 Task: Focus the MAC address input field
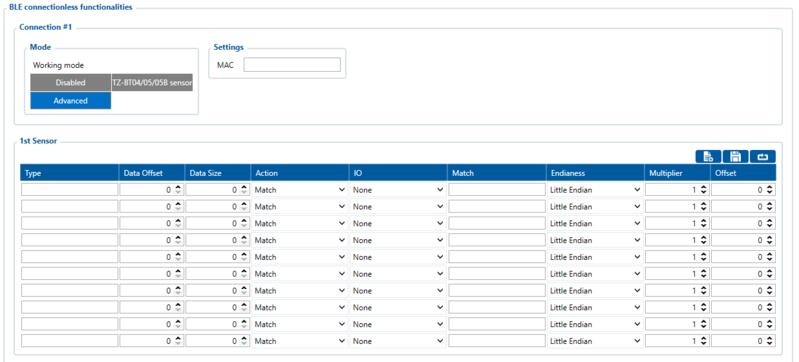(x=292, y=65)
